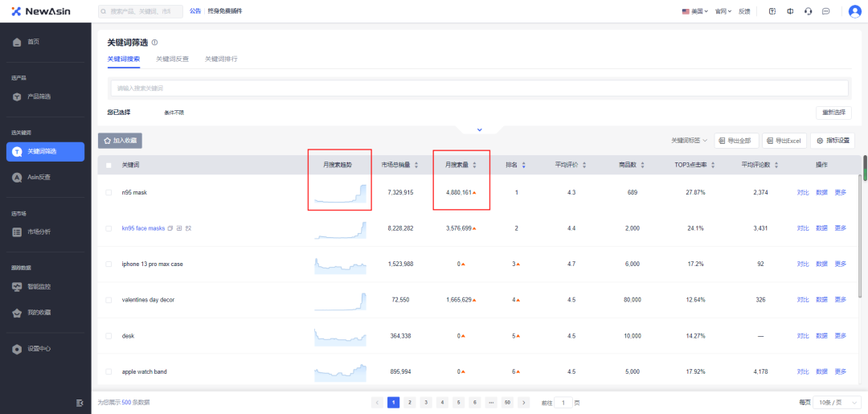Select the valentines day decor checkbox
This screenshot has height=414, width=868.
[x=109, y=300]
